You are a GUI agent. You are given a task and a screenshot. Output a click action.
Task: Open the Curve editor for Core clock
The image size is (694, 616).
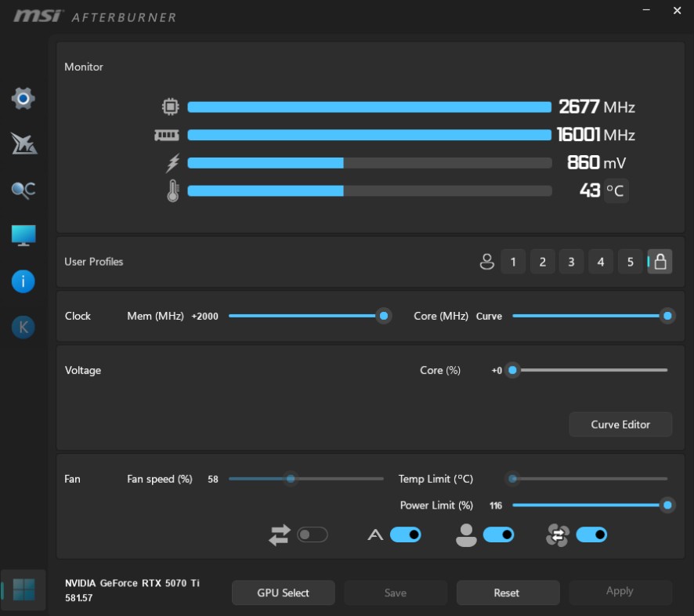pyautogui.click(x=489, y=316)
